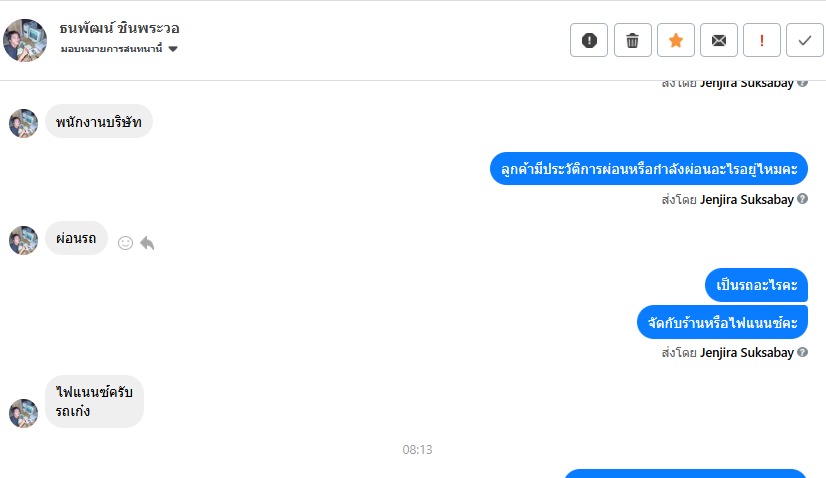Open avatar beside พนักงานบริษัท message
Image resolution: width=826 pixels, height=478 pixels.
pos(24,123)
